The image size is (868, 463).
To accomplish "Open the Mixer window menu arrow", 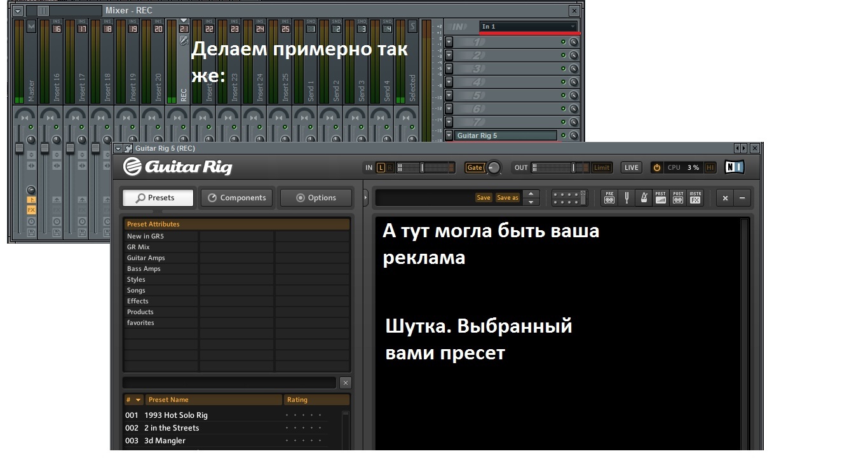I will point(18,11).
